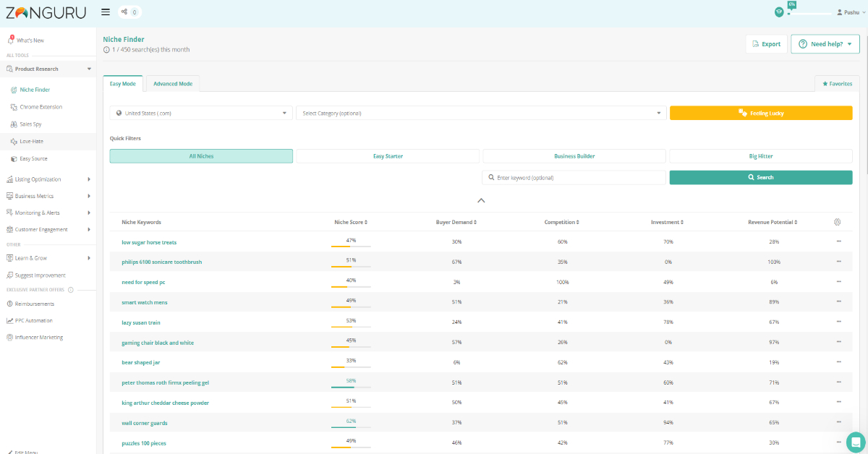This screenshot has width=868, height=454.
Task: Switch to the Advanced Mode tab
Action: pyautogui.click(x=172, y=84)
